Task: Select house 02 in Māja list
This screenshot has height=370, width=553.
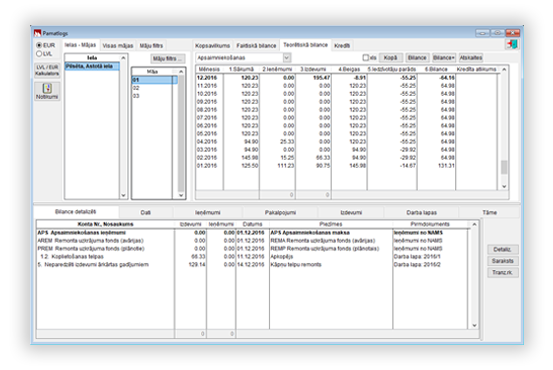Action: click(154, 88)
